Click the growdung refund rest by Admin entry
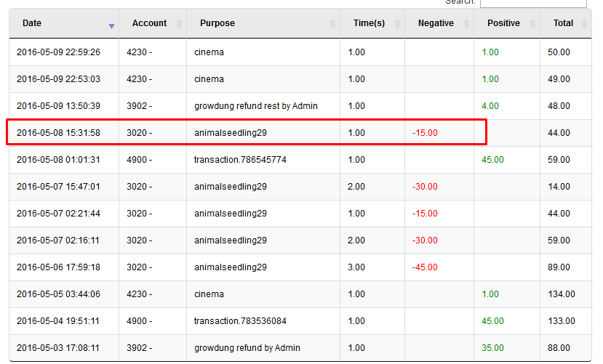Viewport: 603px width, 364px height. coord(256,106)
